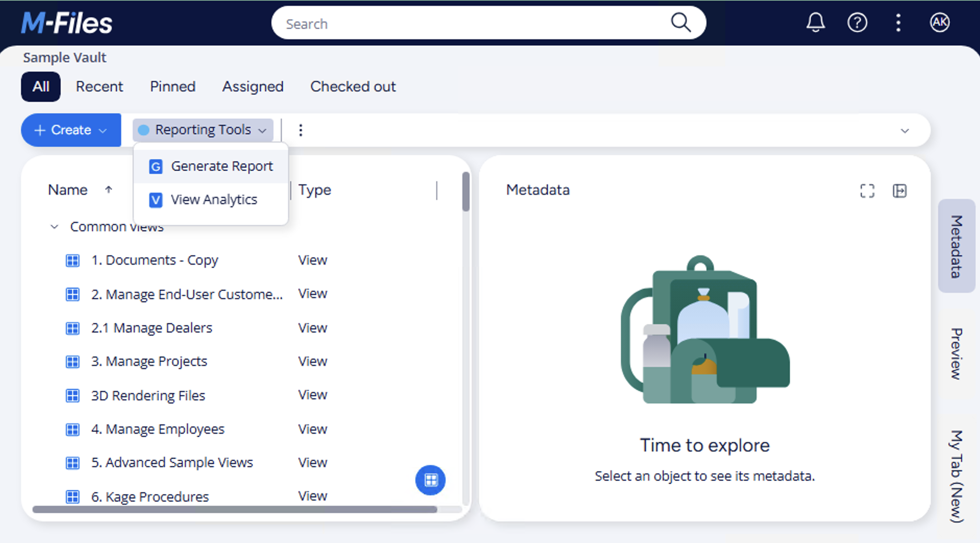Screen dimensions: 980x543
Task: Expand Metadata panel to full screen
Action: [867, 191]
